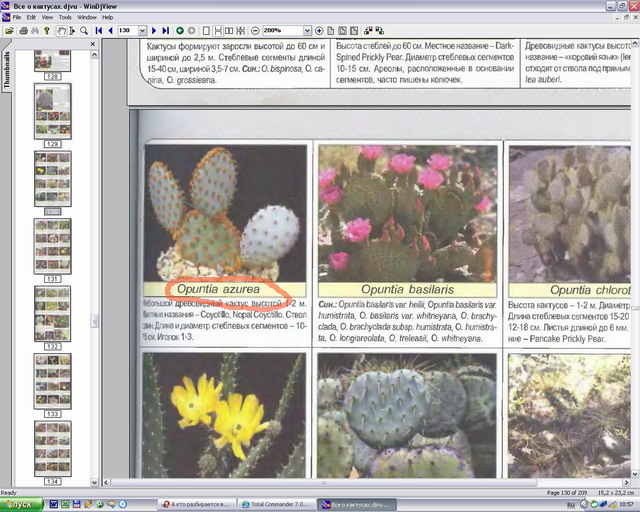Open the Tools menu
This screenshot has height=512, width=640.
65,17
